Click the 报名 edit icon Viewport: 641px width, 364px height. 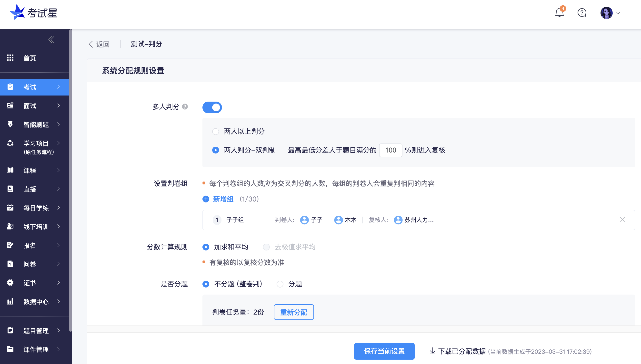tap(10, 245)
